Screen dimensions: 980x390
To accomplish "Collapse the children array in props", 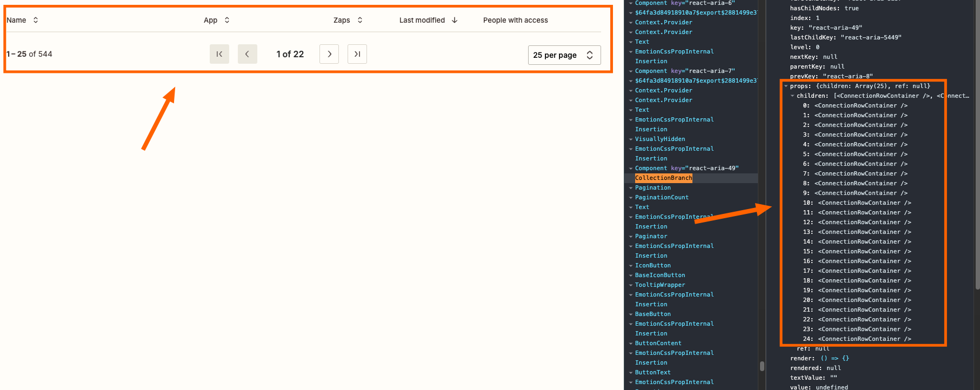I will point(792,96).
